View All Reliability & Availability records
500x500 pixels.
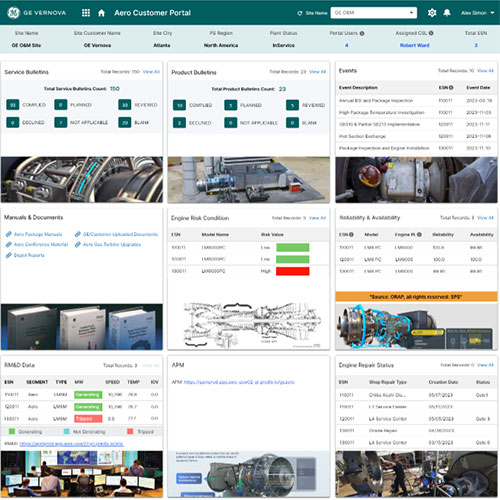485,218
